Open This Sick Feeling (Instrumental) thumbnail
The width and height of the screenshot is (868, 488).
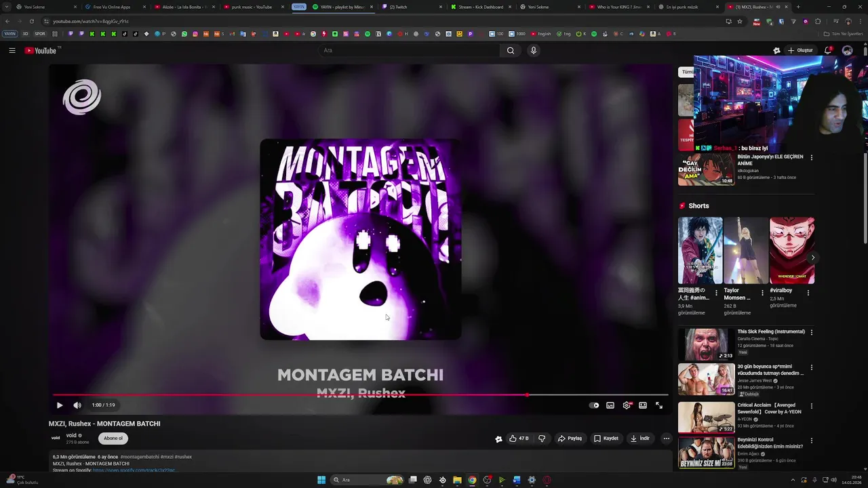(x=706, y=344)
